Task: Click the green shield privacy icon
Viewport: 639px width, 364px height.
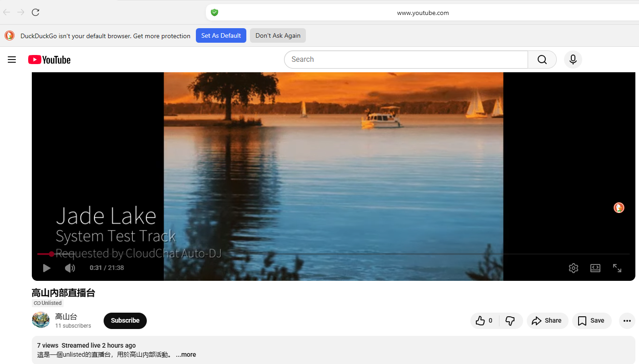Action: (215, 13)
